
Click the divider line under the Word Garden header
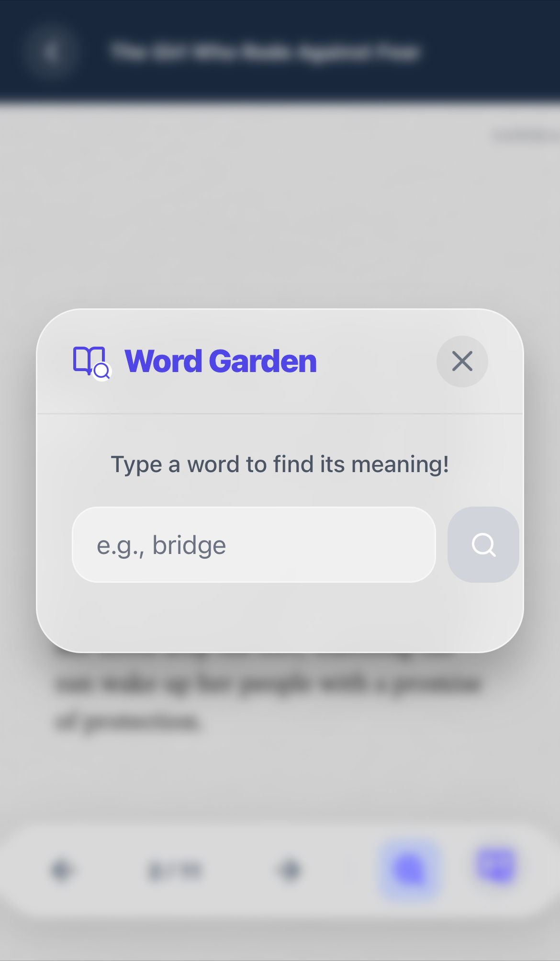tap(280, 413)
